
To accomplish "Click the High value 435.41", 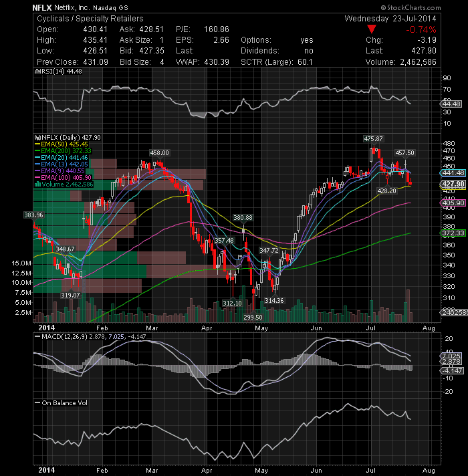I will [x=95, y=40].
